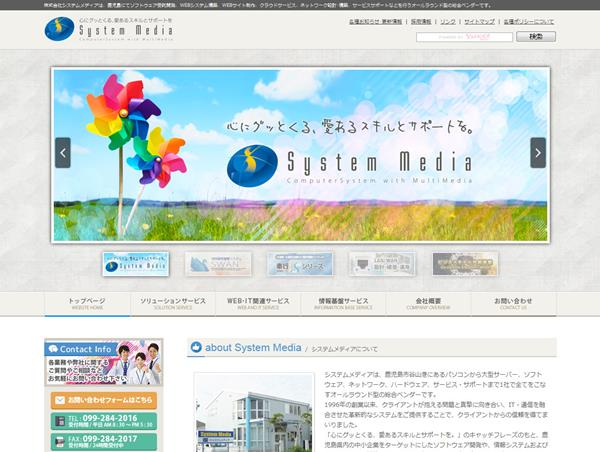Image resolution: width=600 pixels, height=452 pixels.
Task: Open the 情報基盤サービス navigation tab
Action: coord(343,304)
